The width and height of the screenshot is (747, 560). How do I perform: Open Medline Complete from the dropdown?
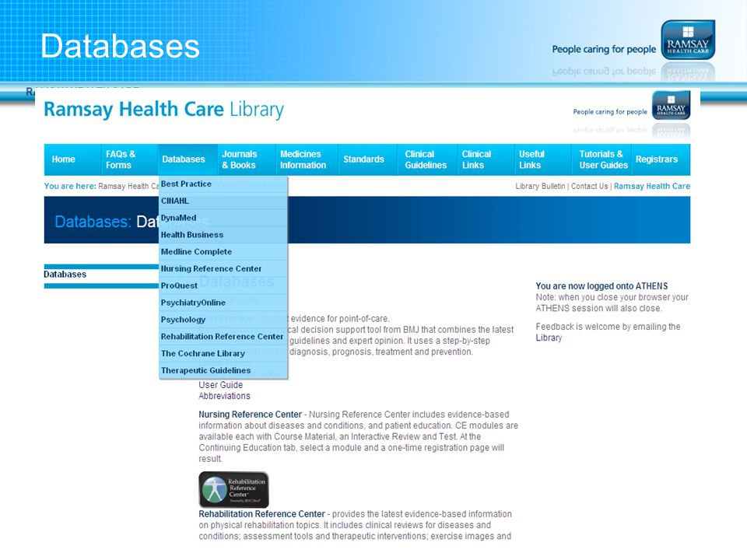223,252
